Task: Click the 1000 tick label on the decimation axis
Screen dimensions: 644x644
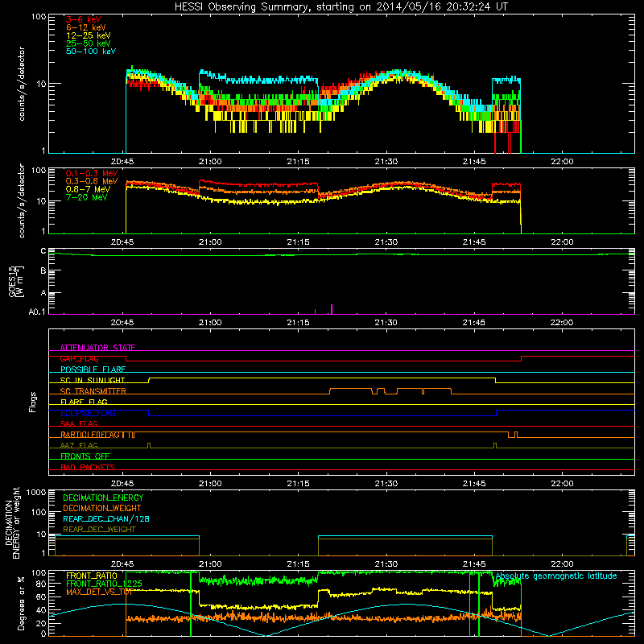Action: 36,493
